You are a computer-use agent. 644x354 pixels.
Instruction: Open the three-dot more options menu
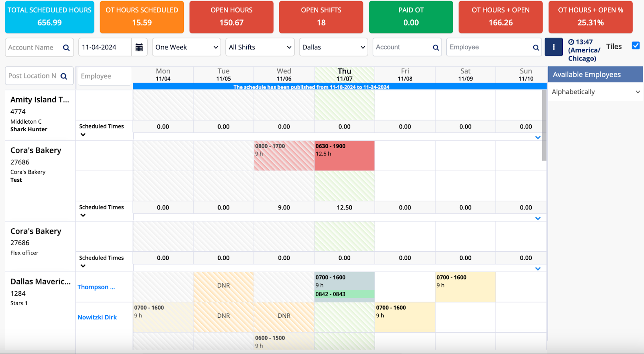pos(553,47)
